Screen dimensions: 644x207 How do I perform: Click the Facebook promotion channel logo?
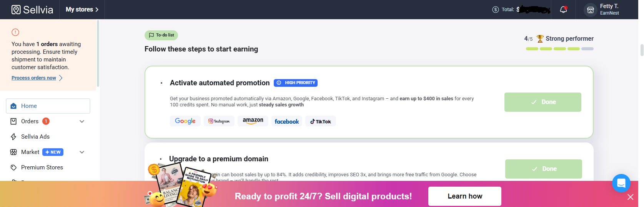click(x=287, y=121)
